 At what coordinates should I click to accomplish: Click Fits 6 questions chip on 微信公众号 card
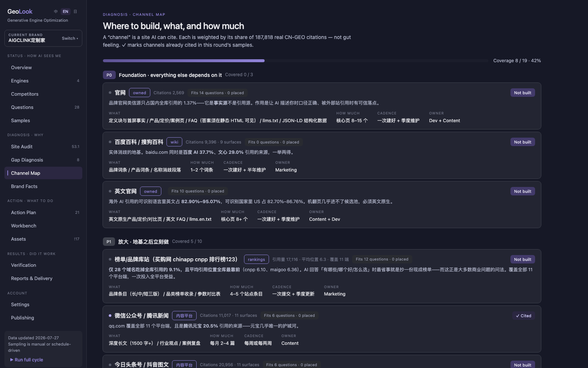tap(290, 315)
